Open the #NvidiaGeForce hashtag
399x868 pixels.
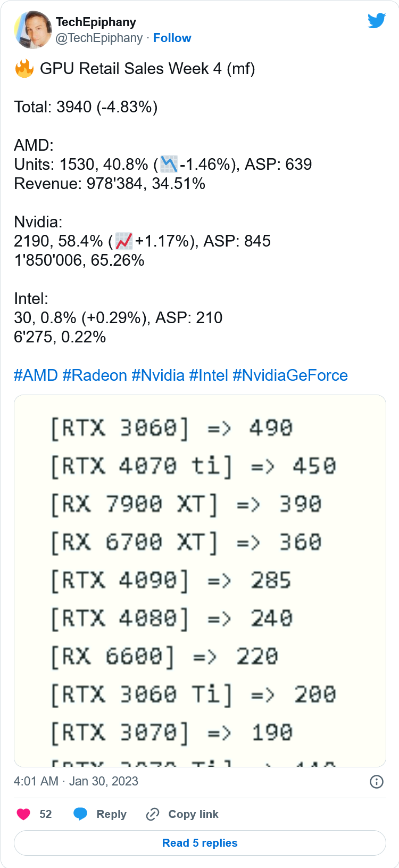[x=290, y=375]
